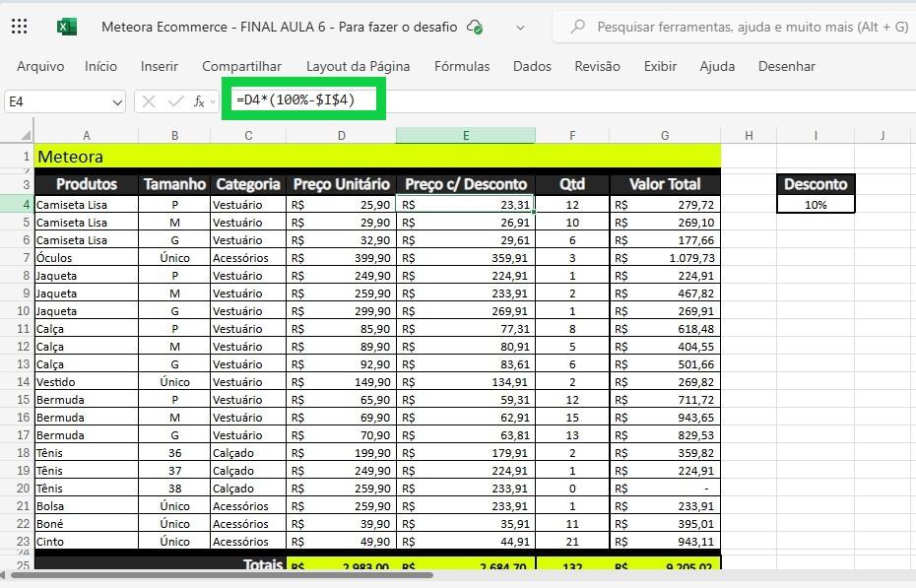The image size is (916, 588).
Task: Select the unit price 70,90 cell
Action: (x=341, y=435)
